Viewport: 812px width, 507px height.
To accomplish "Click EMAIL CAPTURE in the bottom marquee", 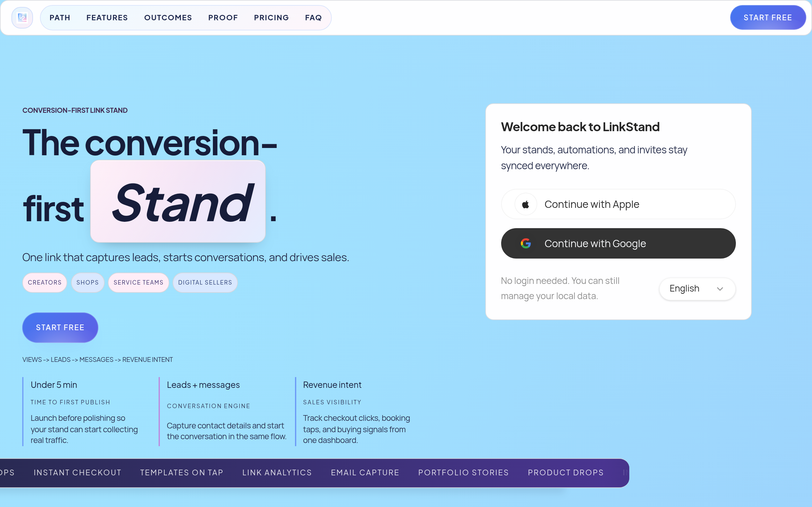I will click(365, 472).
